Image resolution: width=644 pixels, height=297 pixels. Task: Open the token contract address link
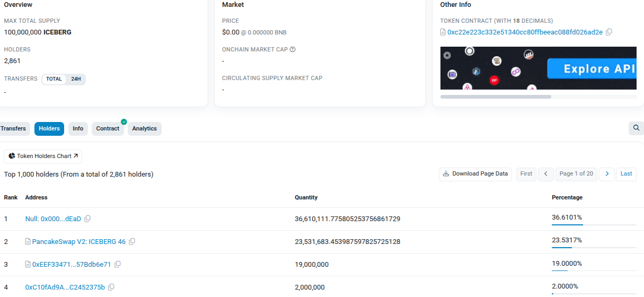pyautogui.click(x=525, y=32)
